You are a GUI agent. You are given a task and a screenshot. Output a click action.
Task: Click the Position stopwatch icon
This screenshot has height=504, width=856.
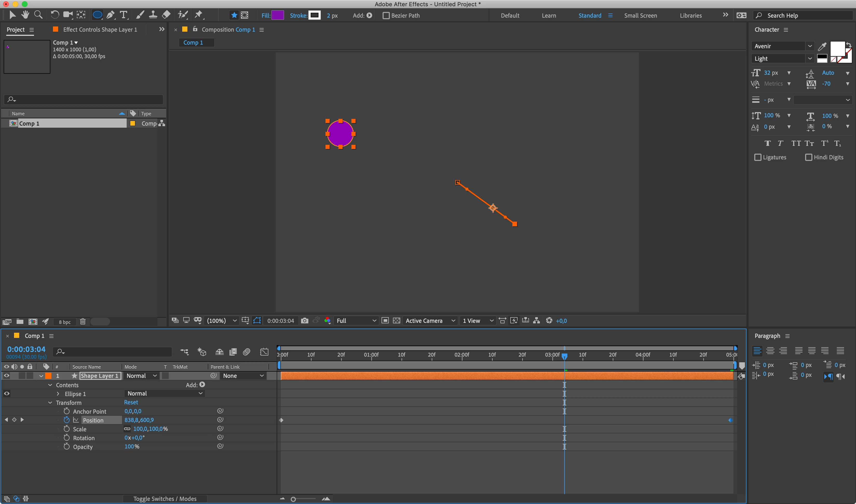(67, 420)
